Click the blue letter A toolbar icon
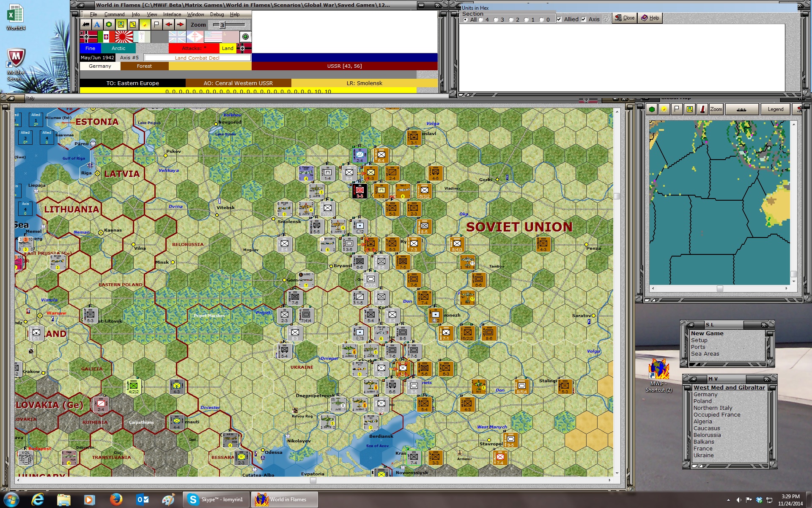This screenshot has width=812, height=508. point(97,25)
